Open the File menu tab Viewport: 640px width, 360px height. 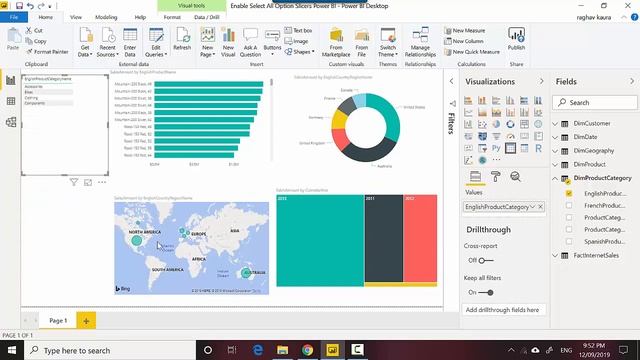[14, 17]
